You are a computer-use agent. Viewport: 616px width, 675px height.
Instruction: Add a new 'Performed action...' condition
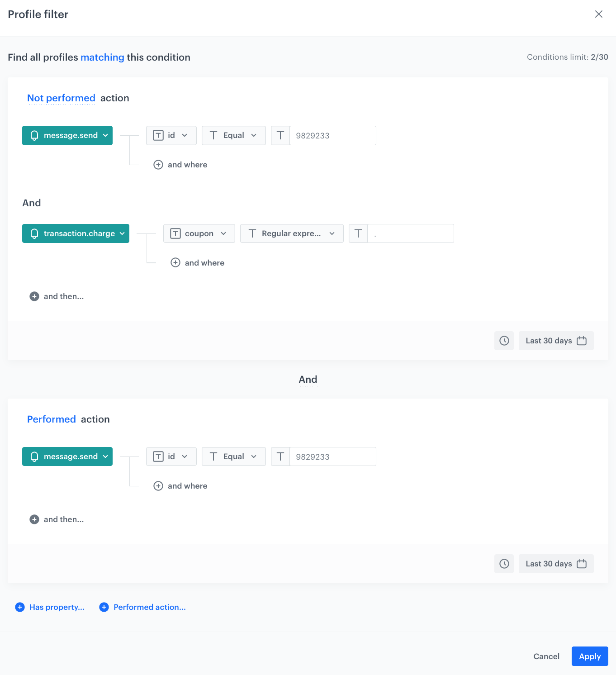(142, 607)
